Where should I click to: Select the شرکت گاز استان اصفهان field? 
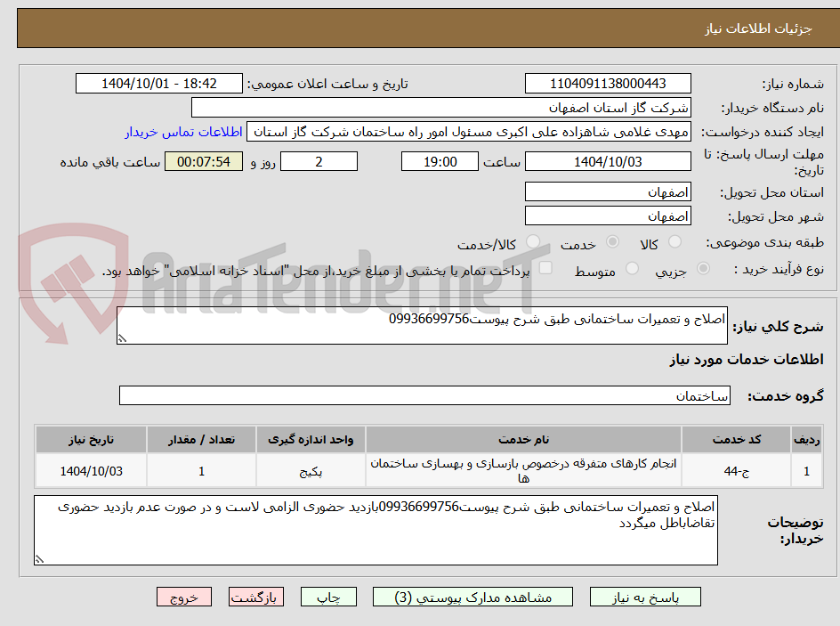click(442, 107)
